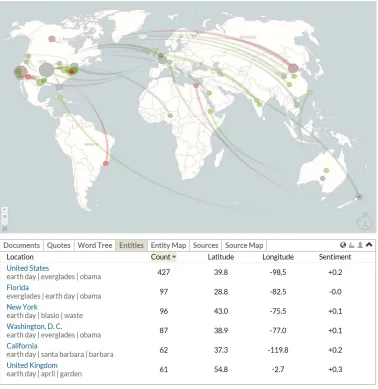
Task: Collapse the entities panel with the chevron
Action: point(369,245)
